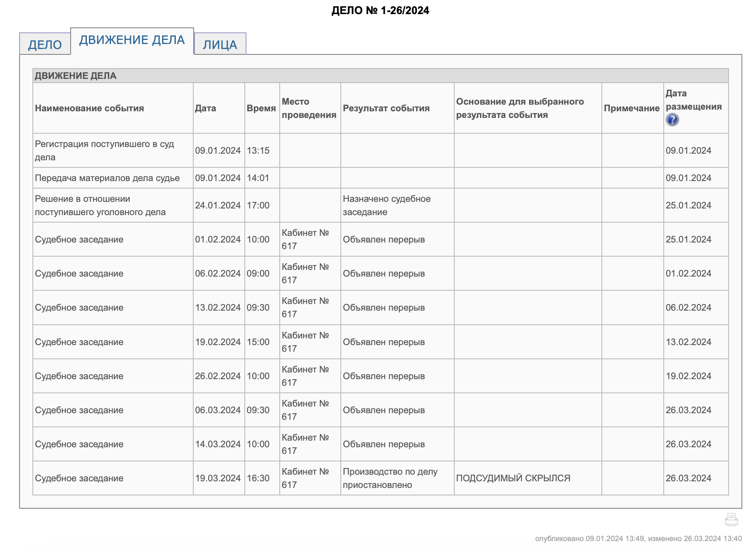The height and width of the screenshot is (549, 756).
Task: Click the ДЕЛО № 1-26/2024 heading
Action: click(380, 10)
